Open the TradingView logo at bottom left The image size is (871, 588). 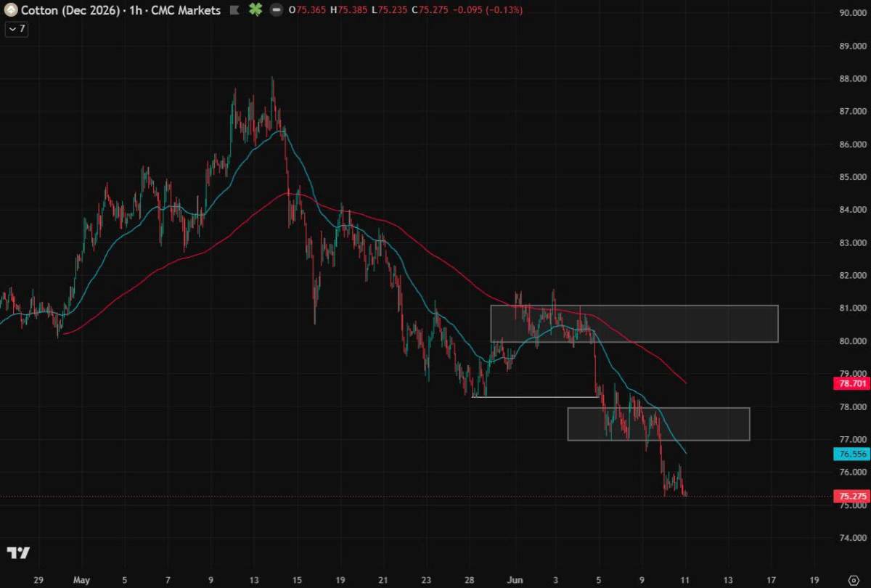click(20, 553)
